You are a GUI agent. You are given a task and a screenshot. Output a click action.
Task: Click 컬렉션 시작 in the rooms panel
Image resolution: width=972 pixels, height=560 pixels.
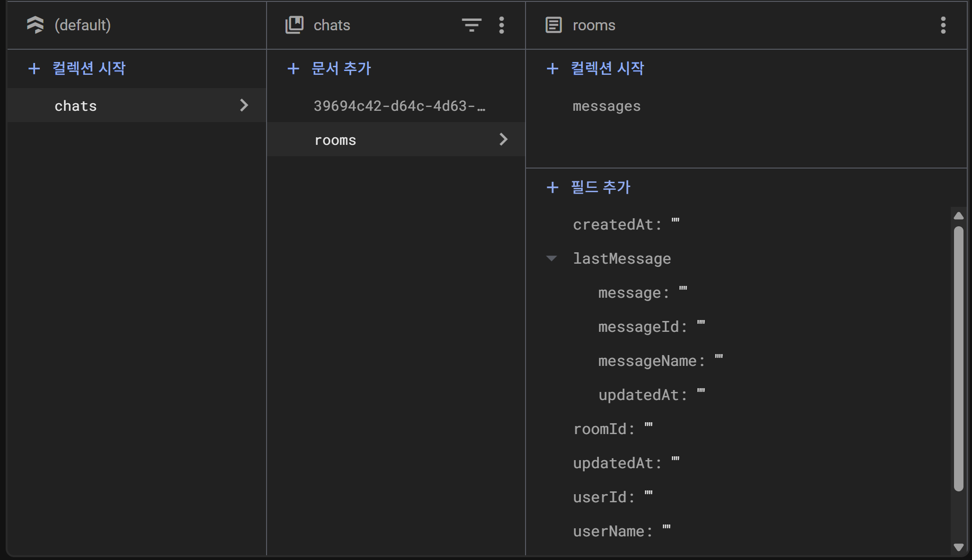[x=607, y=69]
